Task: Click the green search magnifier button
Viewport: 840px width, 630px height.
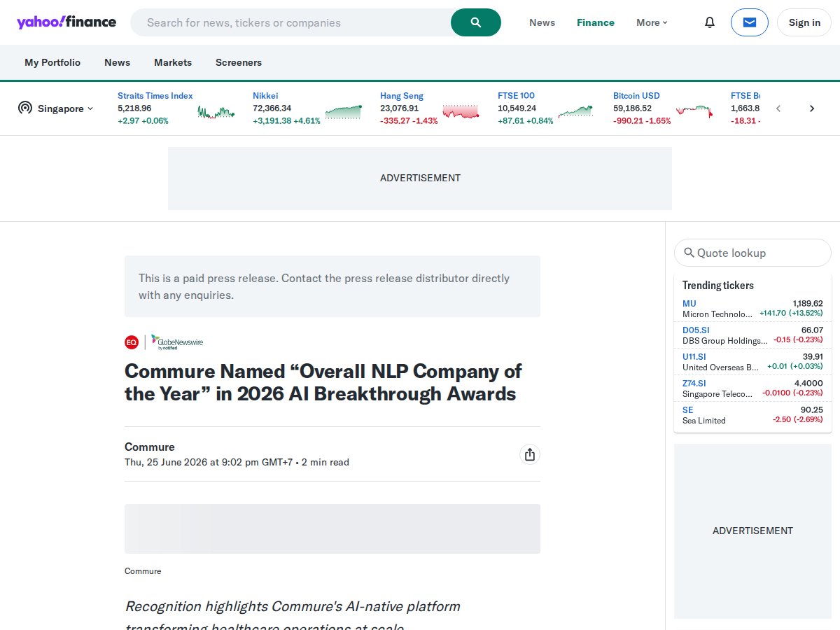Action: [x=476, y=22]
